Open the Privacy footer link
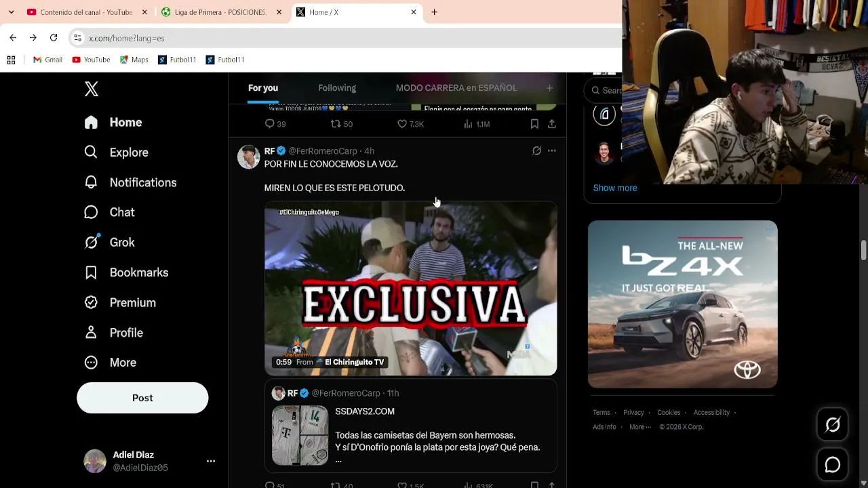Screen dimensions: 868x488 633,413
